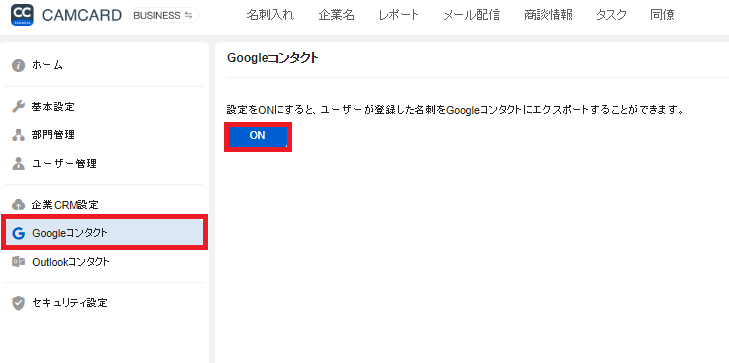
Task: Open the 商談情報 menu
Action: point(548,15)
